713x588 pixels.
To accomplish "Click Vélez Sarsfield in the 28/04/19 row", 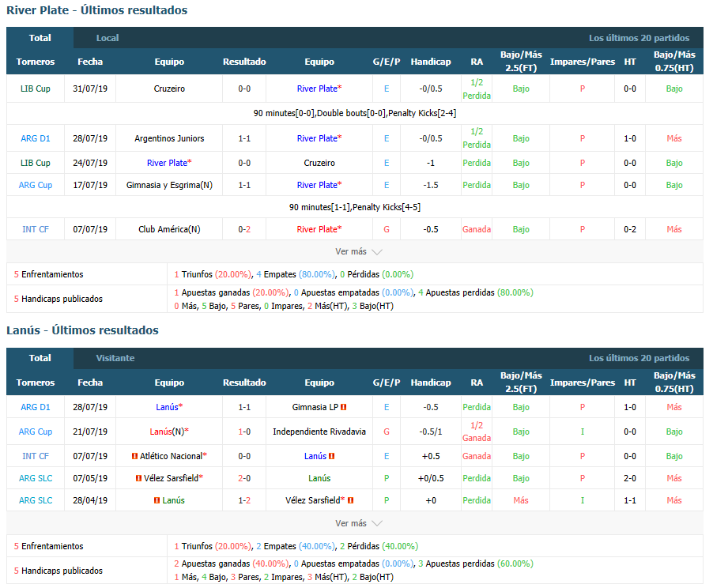I will pyautogui.click(x=313, y=500).
